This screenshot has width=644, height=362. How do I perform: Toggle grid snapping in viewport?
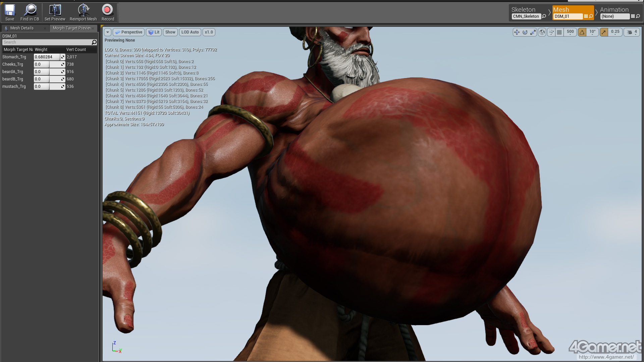click(x=559, y=32)
